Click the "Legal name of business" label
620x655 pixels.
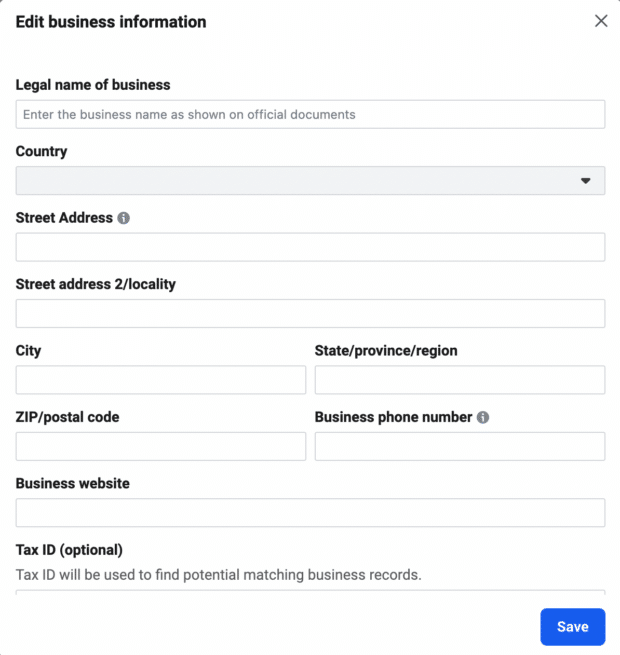[93, 85]
